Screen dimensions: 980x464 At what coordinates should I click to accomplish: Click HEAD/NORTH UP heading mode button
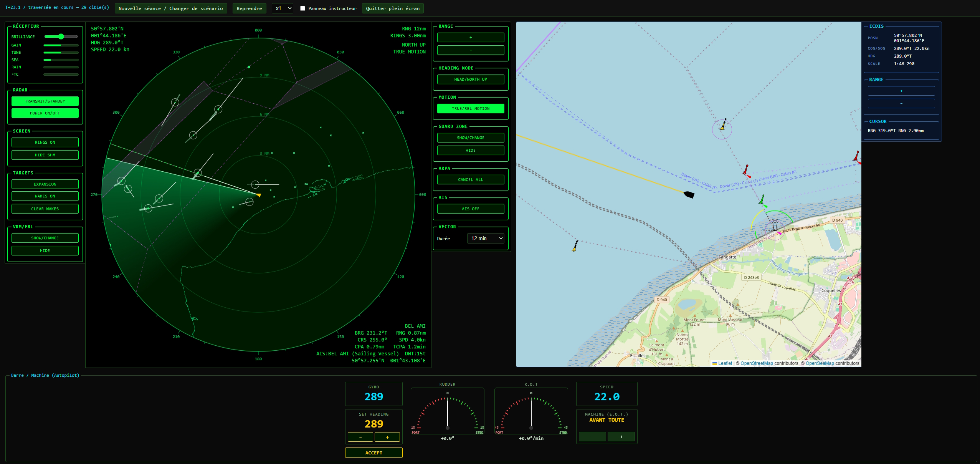[471, 80]
